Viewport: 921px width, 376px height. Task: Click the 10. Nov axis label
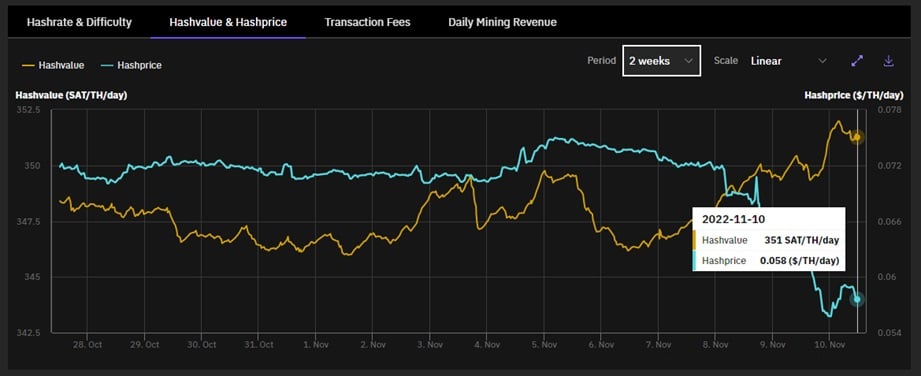pos(828,344)
